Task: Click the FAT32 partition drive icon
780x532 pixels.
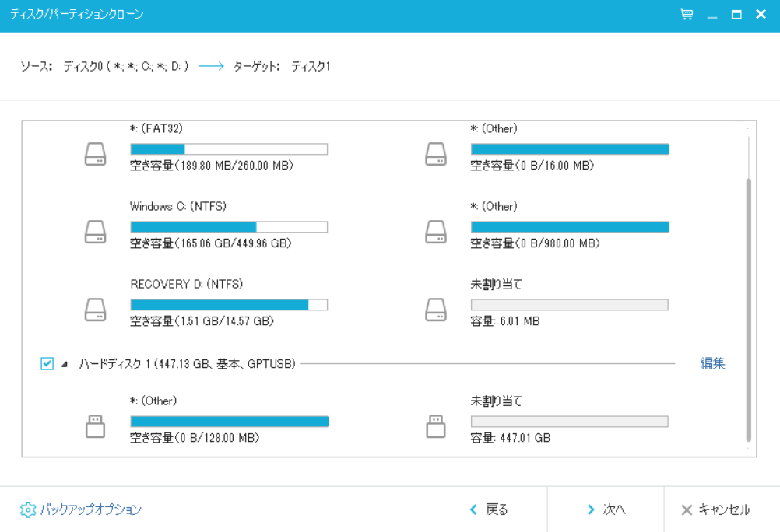Action: 95,156
